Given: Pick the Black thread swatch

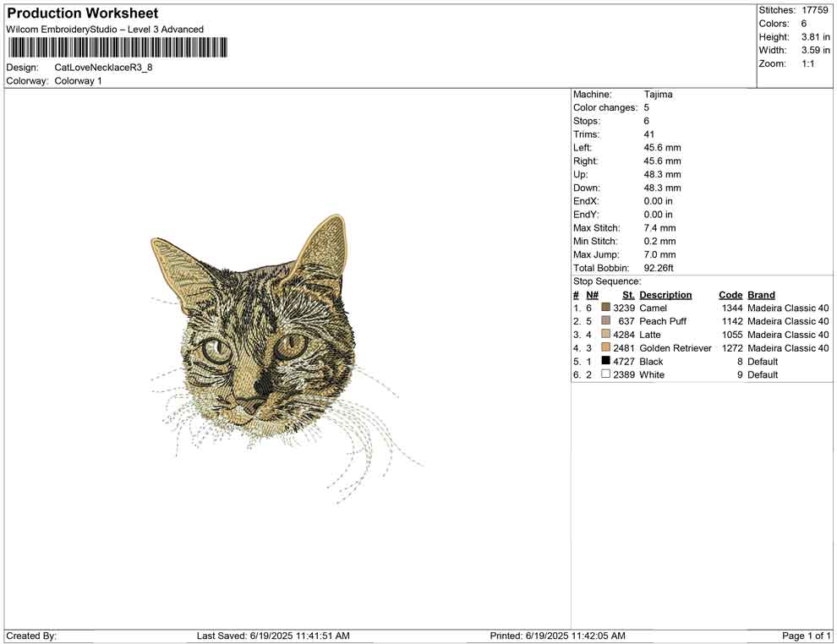Looking at the screenshot, I should click(x=605, y=361).
